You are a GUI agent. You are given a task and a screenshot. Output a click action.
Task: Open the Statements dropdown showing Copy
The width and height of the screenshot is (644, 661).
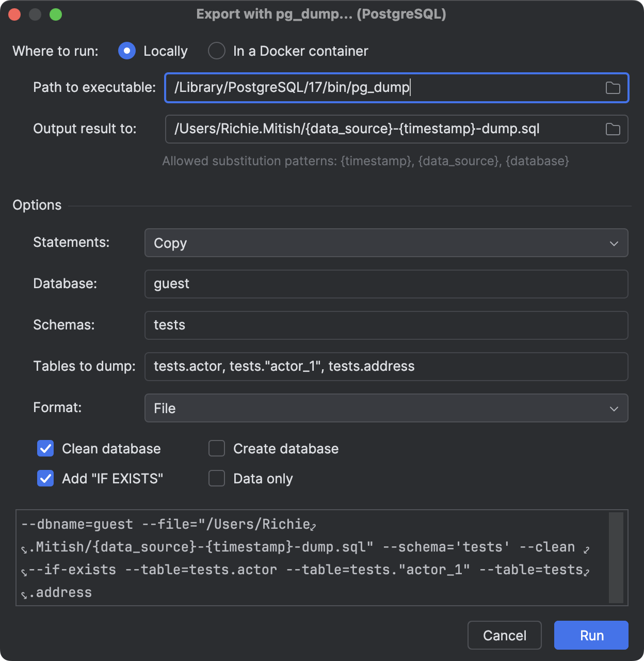pyautogui.click(x=386, y=243)
